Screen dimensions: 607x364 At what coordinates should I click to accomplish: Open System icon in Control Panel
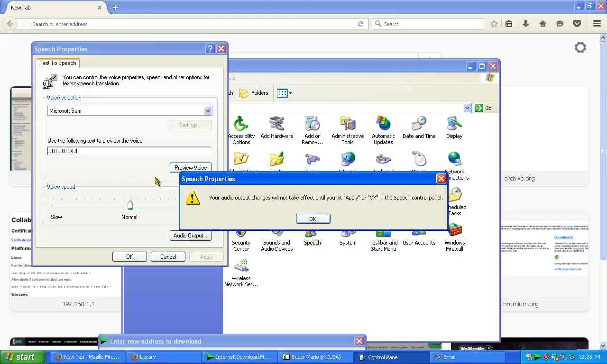pos(348,237)
